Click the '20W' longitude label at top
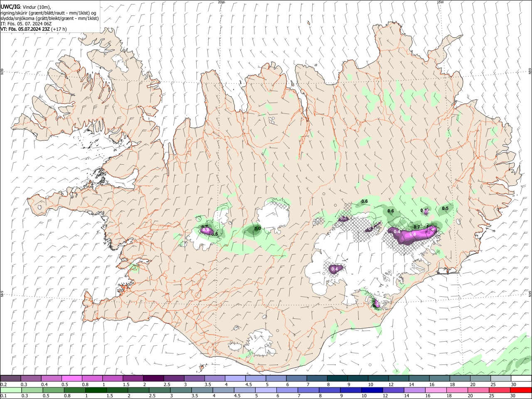Screen dimensions: 532x399 pos(221,2)
